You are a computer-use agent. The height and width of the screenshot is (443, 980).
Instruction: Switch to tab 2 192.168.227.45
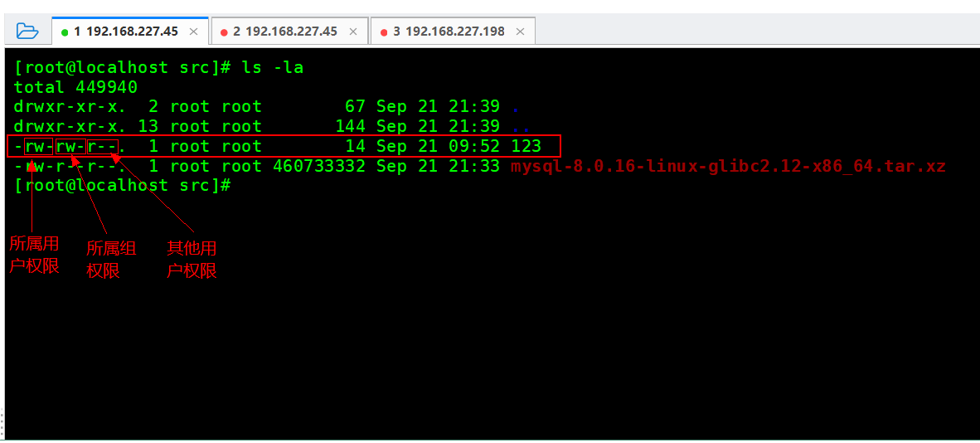tap(289, 32)
